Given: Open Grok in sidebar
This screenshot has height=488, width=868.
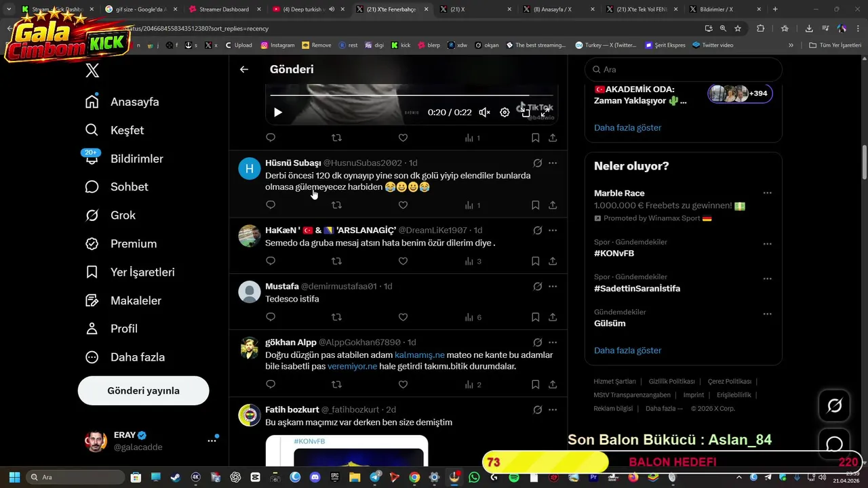Looking at the screenshot, I should pyautogui.click(x=110, y=216).
